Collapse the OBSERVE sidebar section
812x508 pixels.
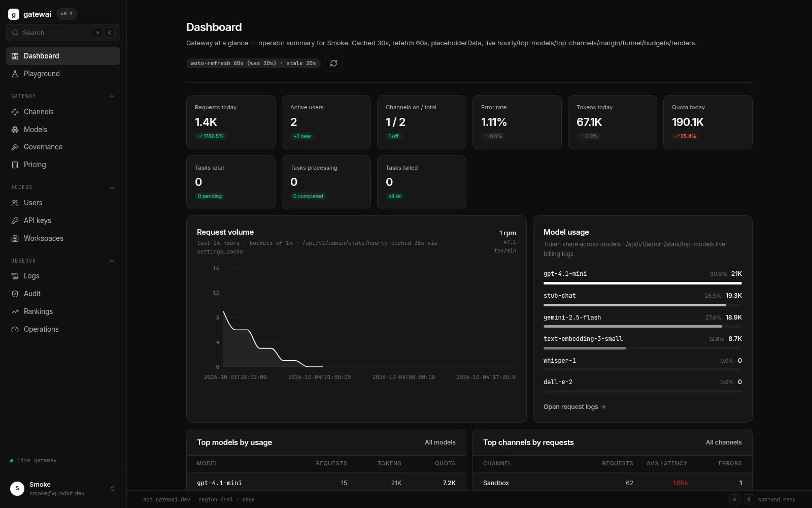112,261
